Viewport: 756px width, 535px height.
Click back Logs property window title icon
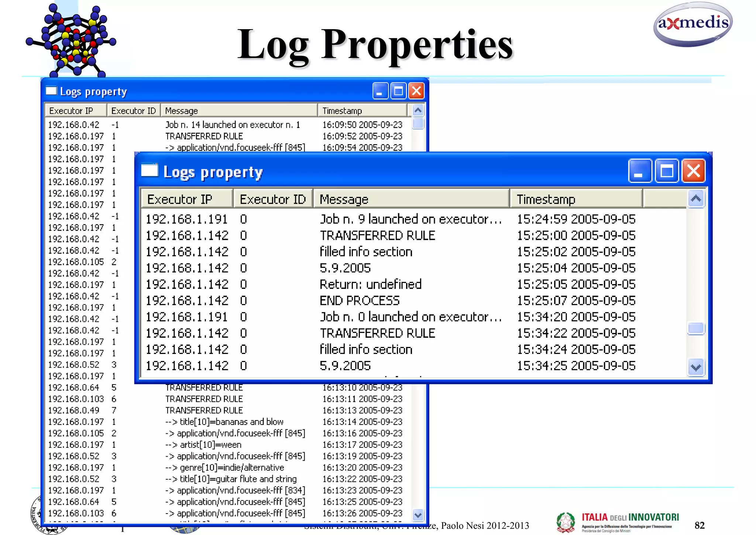point(51,91)
